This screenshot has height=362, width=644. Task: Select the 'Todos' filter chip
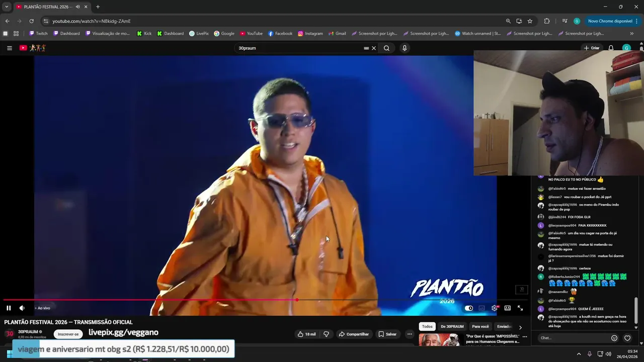[x=427, y=327]
